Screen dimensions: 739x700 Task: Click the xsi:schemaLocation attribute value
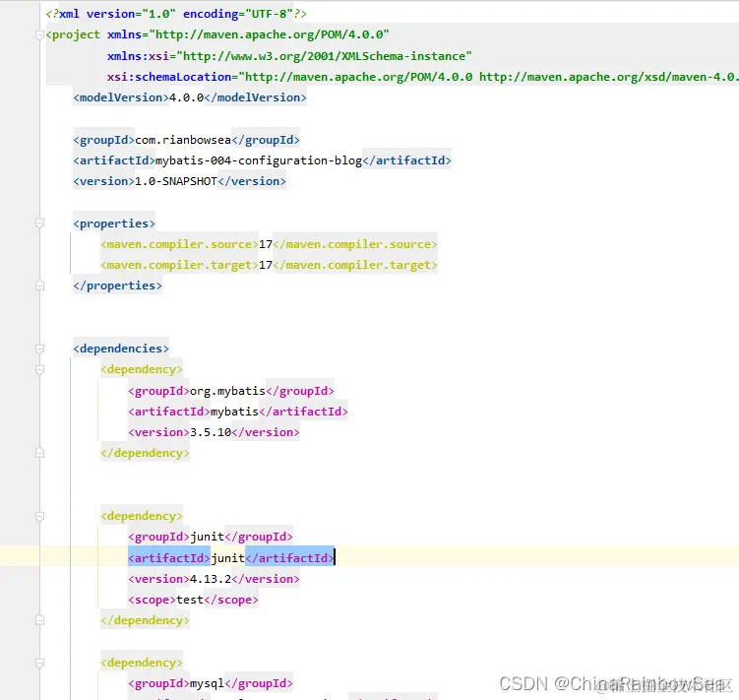[x=488, y=77]
